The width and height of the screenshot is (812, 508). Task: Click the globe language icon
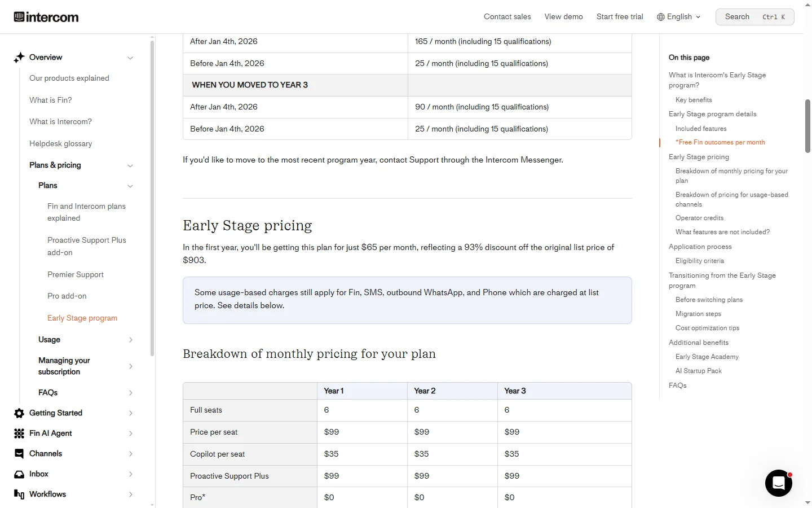[x=661, y=17]
